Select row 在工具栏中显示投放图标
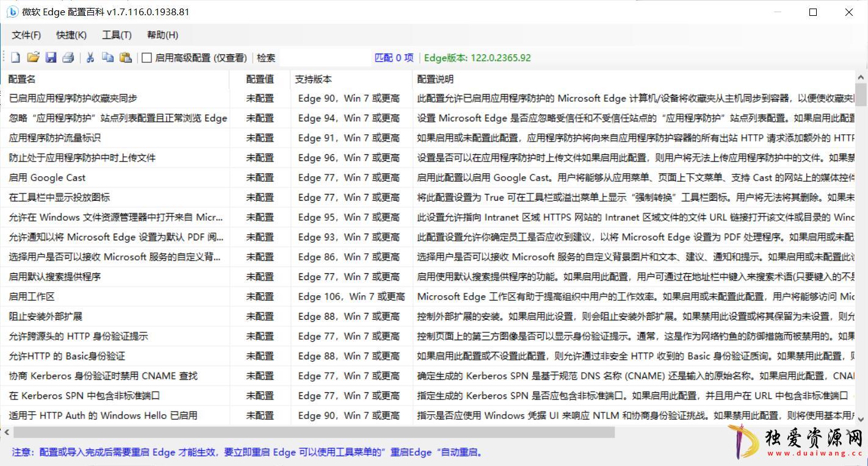Image resolution: width=868 pixels, height=466 pixels. pos(429,198)
